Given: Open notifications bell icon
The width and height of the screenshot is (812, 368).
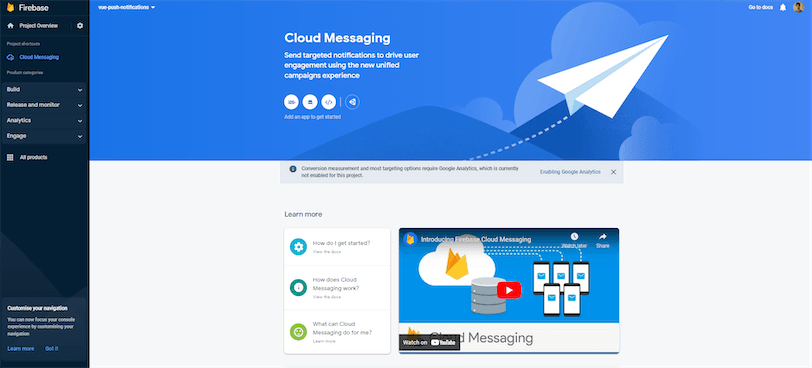Looking at the screenshot, I should tap(783, 7).
